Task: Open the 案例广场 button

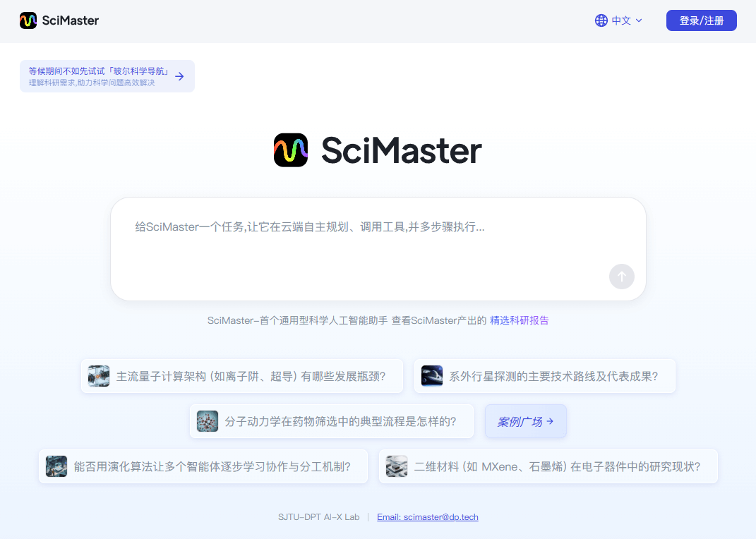Action: point(526,421)
